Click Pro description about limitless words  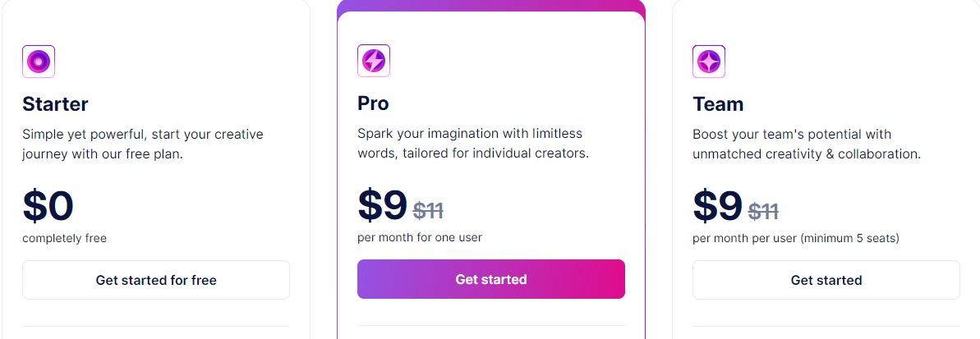point(473,144)
